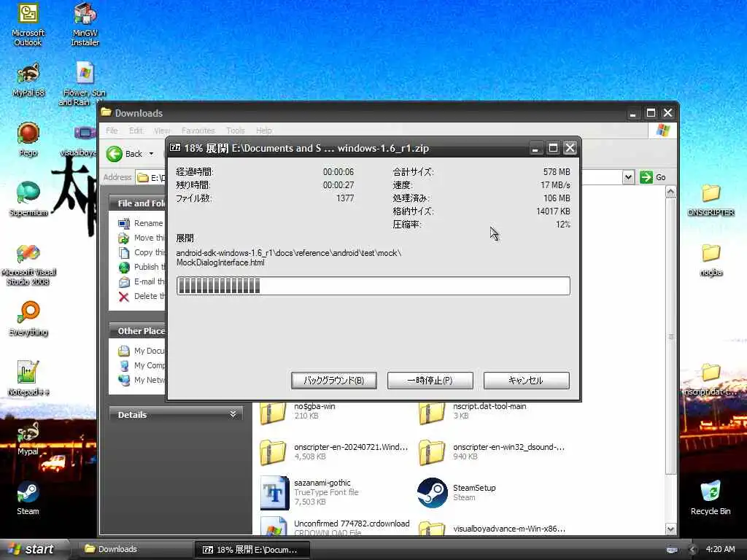
Task: Select visualboyadvance-m-Win-x86 zip icon
Action: [x=432, y=529]
